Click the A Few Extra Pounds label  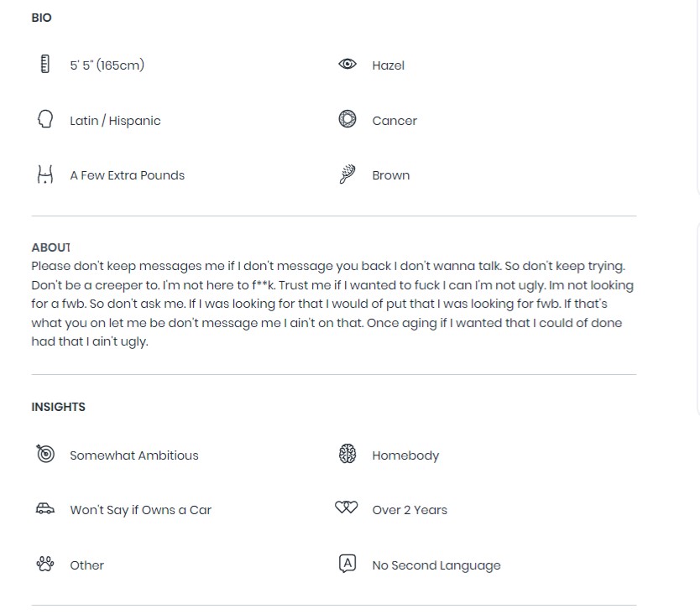pos(128,175)
